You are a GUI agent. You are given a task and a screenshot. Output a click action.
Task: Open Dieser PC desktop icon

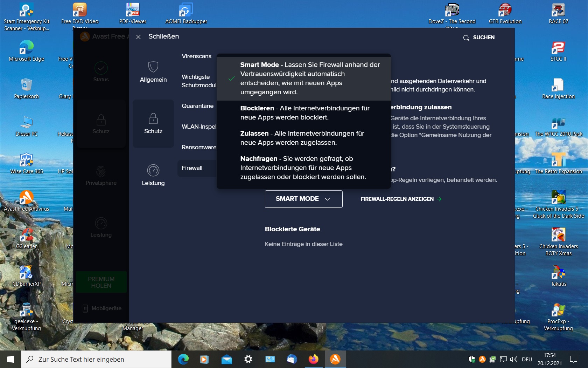coord(27,126)
